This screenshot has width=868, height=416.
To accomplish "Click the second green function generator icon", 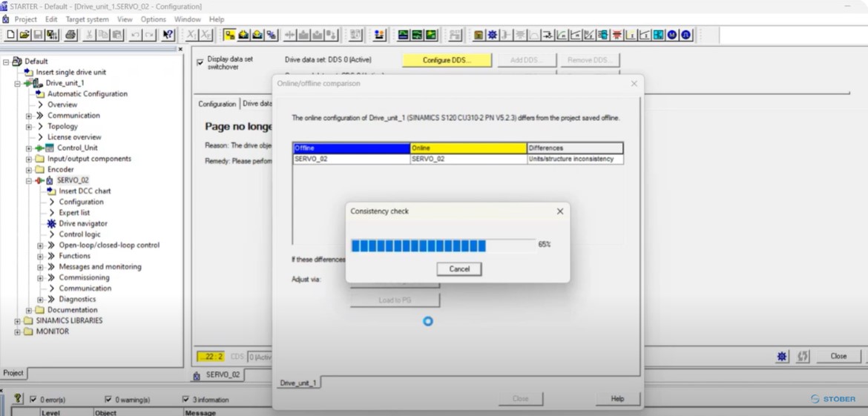I will point(418,35).
